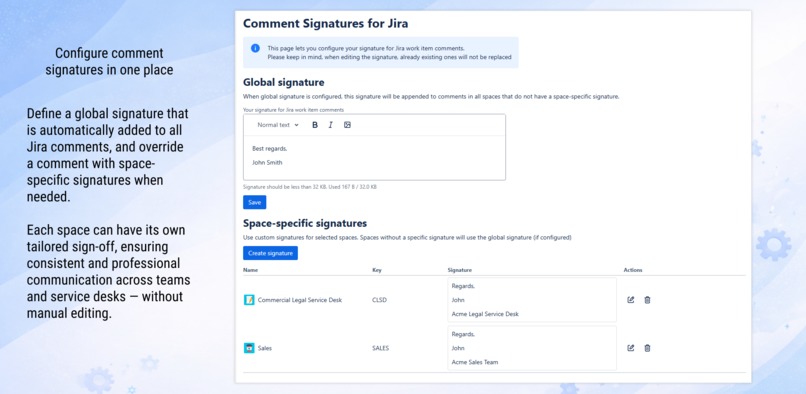Click the Global signature heading
The image size is (806, 394).
click(283, 82)
